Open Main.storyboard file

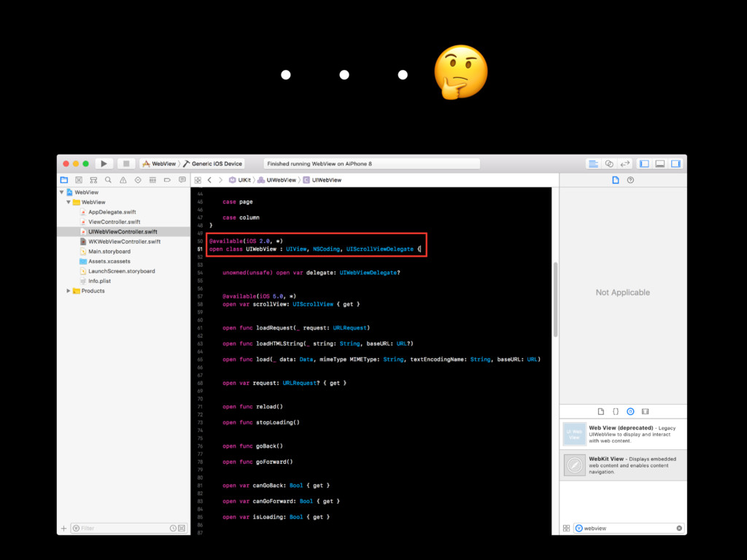109,252
